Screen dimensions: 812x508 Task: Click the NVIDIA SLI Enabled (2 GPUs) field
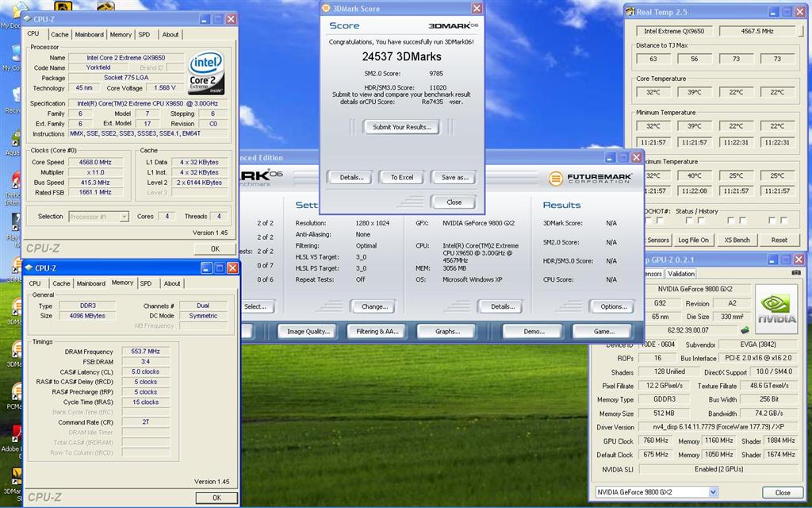tap(718, 469)
